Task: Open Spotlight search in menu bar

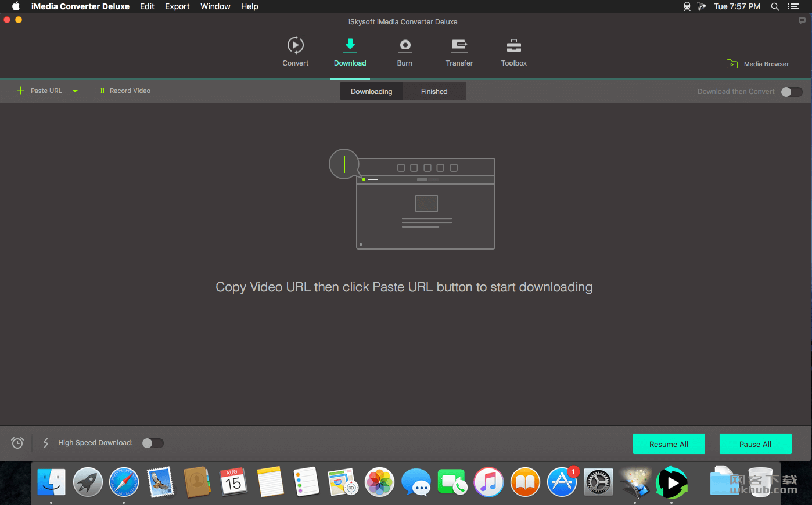Action: point(775,6)
